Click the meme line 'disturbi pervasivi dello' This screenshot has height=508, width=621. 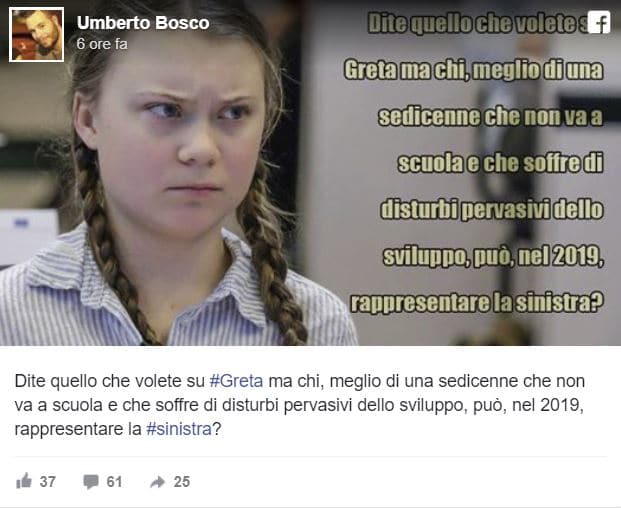point(492,210)
